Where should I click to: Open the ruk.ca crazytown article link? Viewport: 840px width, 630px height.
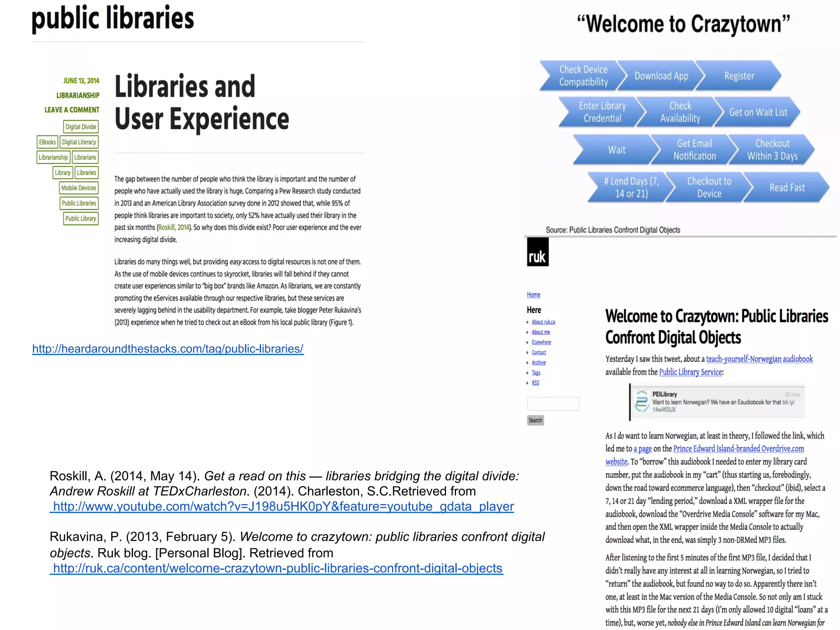[x=277, y=568]
